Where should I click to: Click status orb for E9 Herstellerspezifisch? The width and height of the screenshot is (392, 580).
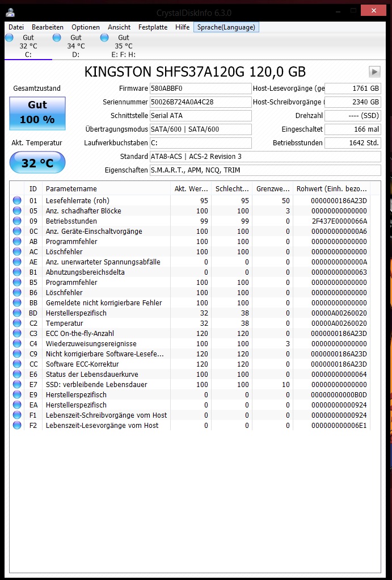click(17, 394)
